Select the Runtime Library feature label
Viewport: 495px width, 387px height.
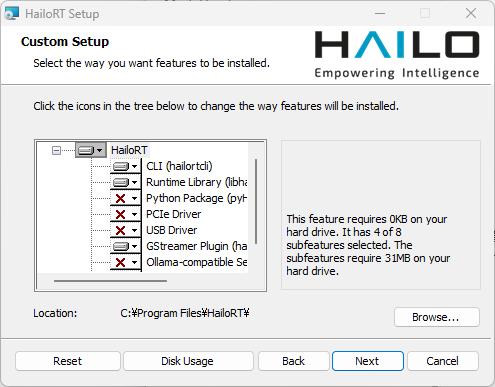point(197,182)
